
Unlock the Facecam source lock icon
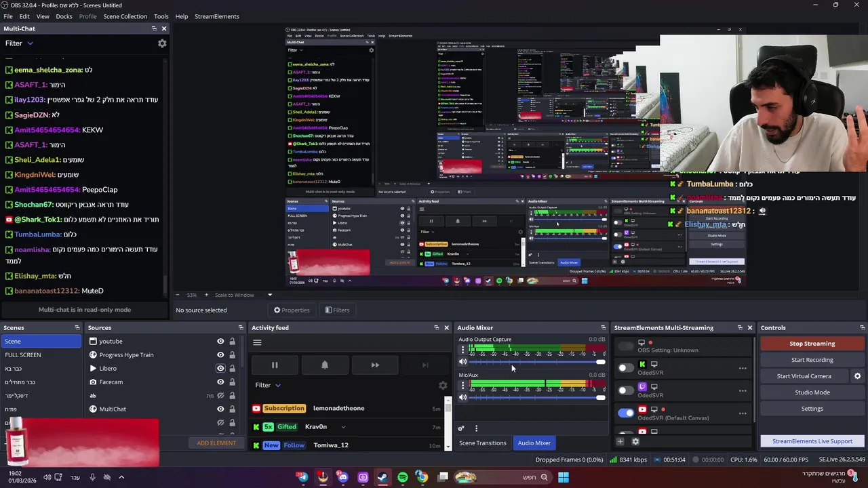pyautogui.click(x=232, y=382)
